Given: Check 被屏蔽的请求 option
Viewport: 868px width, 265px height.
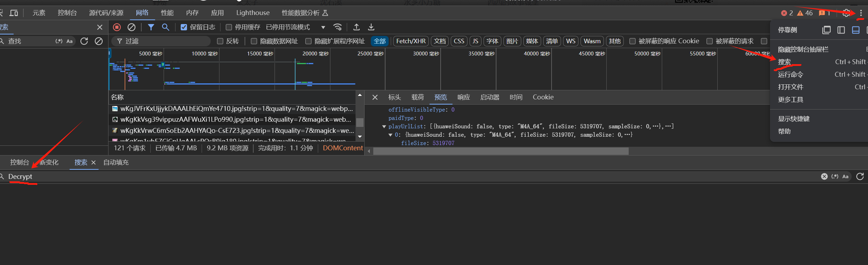Looking at the screenshot, I should click(710, 41).
